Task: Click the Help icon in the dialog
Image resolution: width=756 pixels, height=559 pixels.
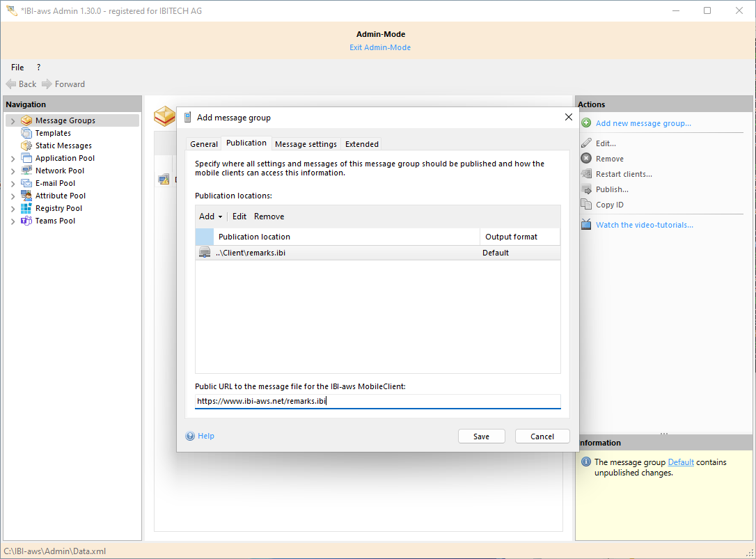Action: [191, 436]
